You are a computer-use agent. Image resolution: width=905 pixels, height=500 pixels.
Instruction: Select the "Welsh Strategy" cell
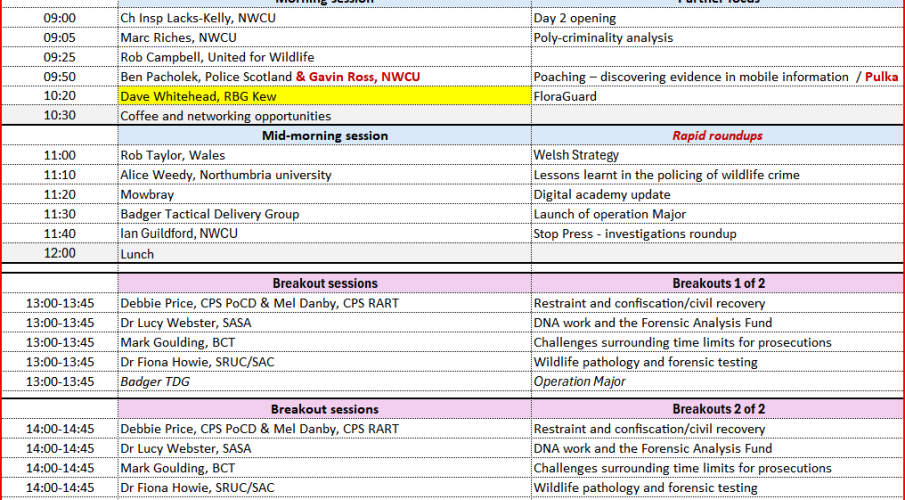[x=576, y=155]
